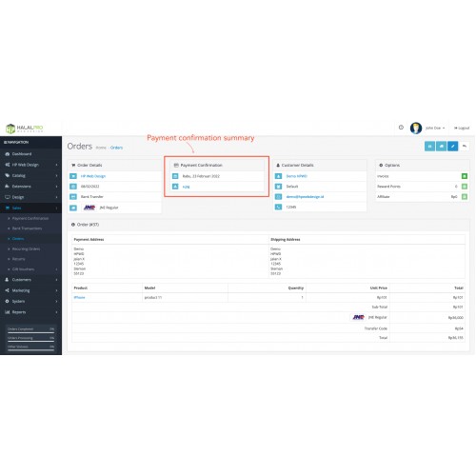This screenshot has height=476, width=476.
Task: Click the blue edit pencil button
Action: coord(453,147)
